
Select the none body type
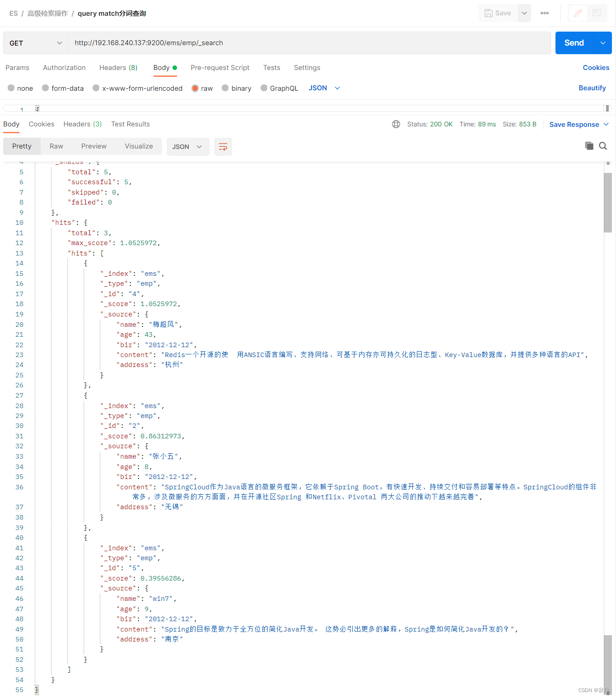tap(20, 88)
